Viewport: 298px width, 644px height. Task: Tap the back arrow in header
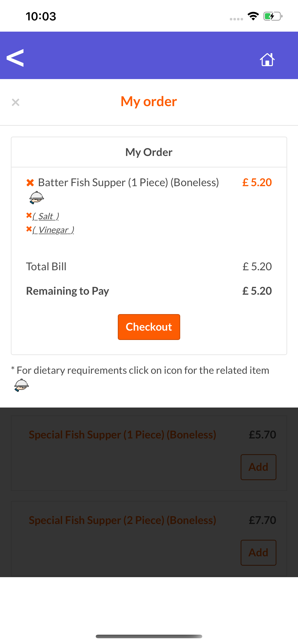[15, 58]
